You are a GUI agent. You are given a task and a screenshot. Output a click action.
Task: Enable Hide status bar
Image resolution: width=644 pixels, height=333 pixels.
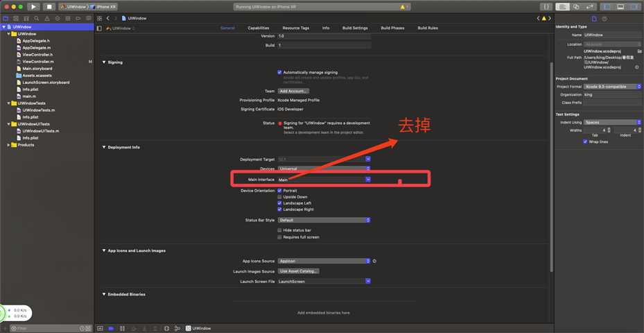[279, 230]
